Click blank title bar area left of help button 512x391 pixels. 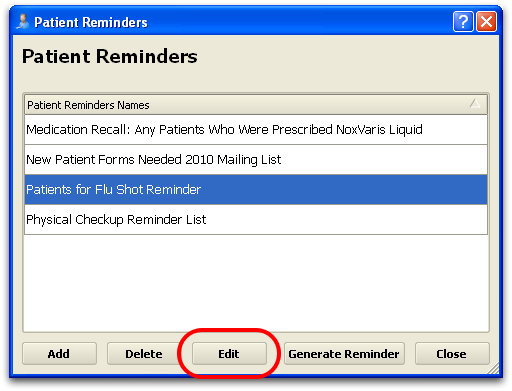click(x=300, y=22)
